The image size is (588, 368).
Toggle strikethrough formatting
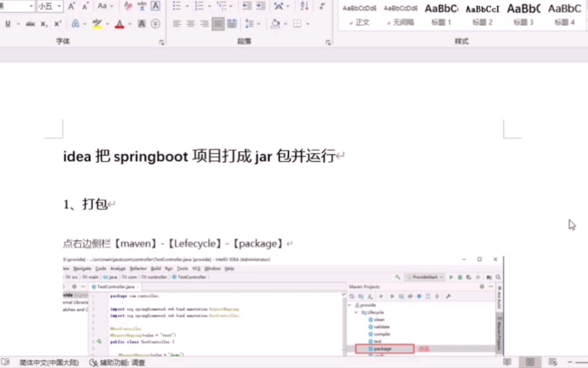tap(30, 24)
